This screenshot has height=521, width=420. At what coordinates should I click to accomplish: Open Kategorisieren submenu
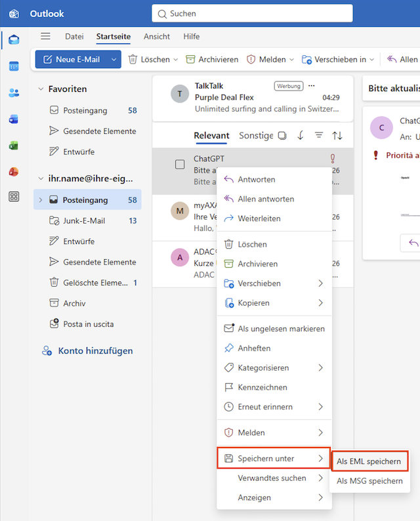274,368
